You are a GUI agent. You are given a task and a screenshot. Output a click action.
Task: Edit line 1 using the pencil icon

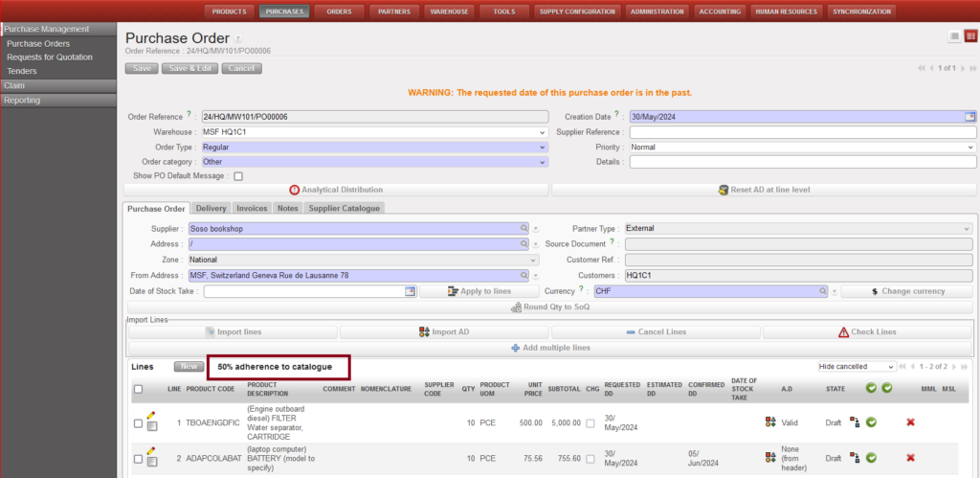click(x=151, y=416)
